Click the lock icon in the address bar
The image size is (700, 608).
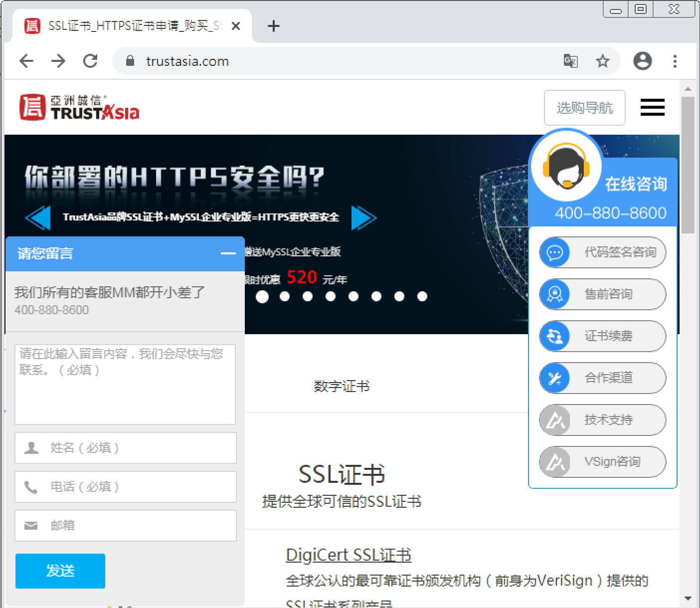point(130,61)
